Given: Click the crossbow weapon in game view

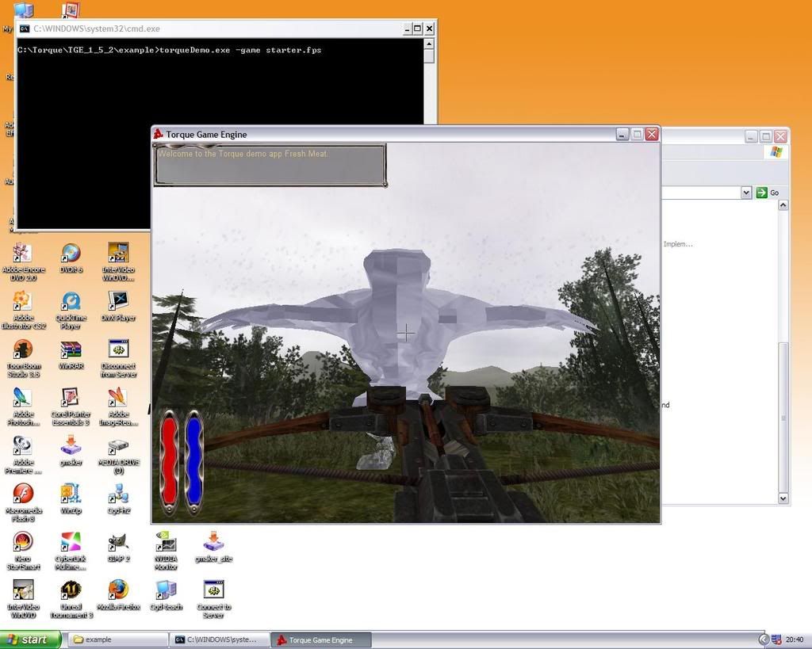Looking at the screenshot, I should [x=440, y=456].
